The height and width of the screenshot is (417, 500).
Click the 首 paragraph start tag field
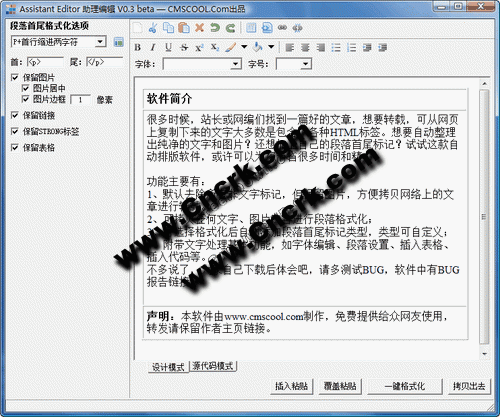(x=45, y=62)
